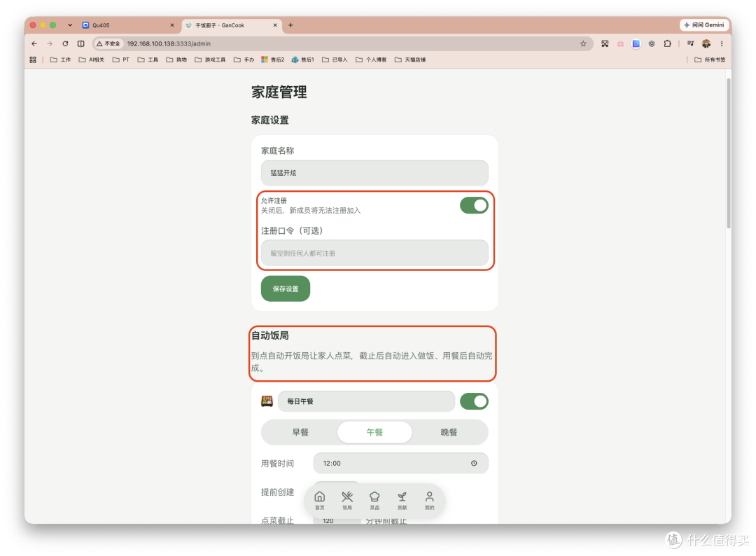Click the 家庭管理 heading
The width and height of the screenshot is (756, 556).
[279, 92]
